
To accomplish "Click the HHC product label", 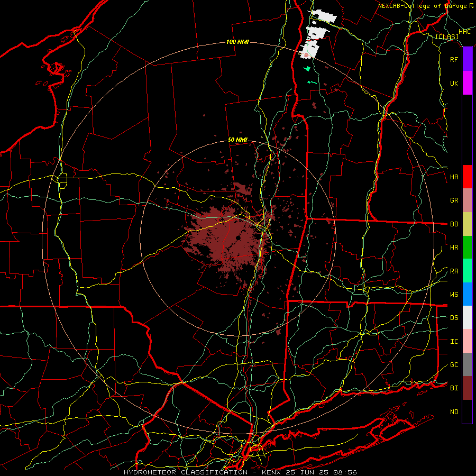I will pyautogui.click(x=465, y=32).
